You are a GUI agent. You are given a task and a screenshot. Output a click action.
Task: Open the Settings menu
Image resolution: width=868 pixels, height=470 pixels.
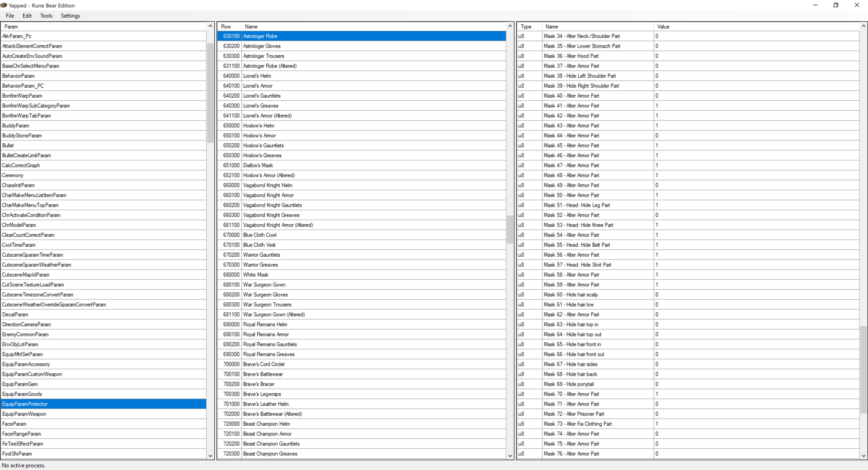(x=71, y=16)
